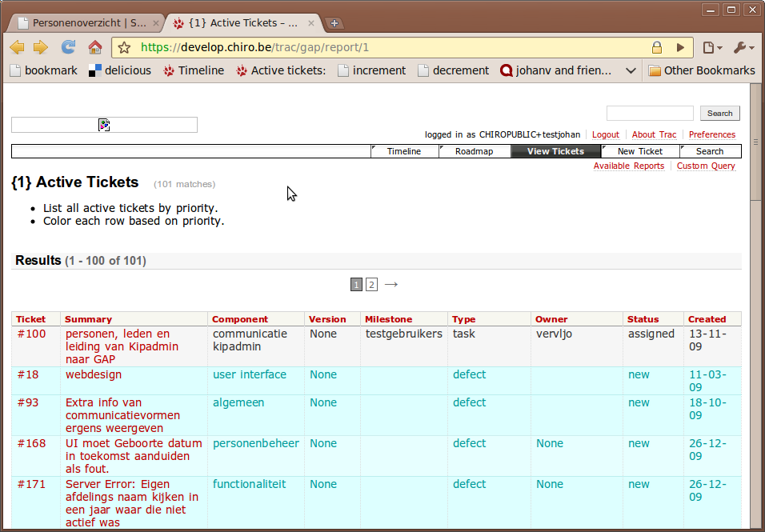
Task: Click the browser Back arrow
Action: 17,47
